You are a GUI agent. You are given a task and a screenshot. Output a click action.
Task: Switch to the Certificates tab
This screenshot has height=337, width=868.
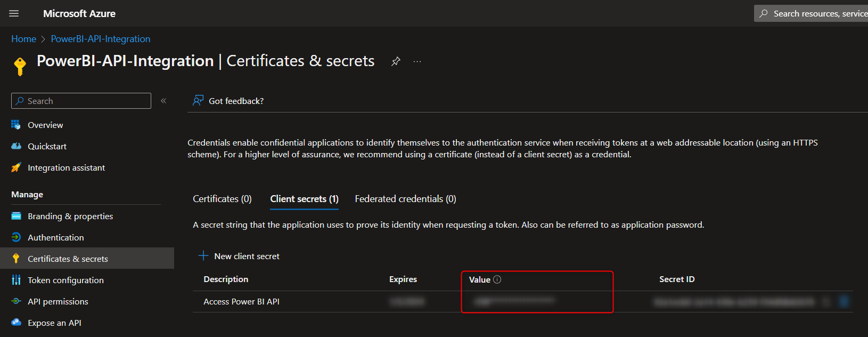tap(222, 198)
